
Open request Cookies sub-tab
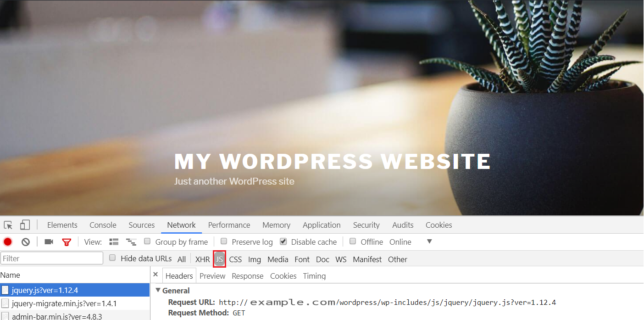(283, 276)
